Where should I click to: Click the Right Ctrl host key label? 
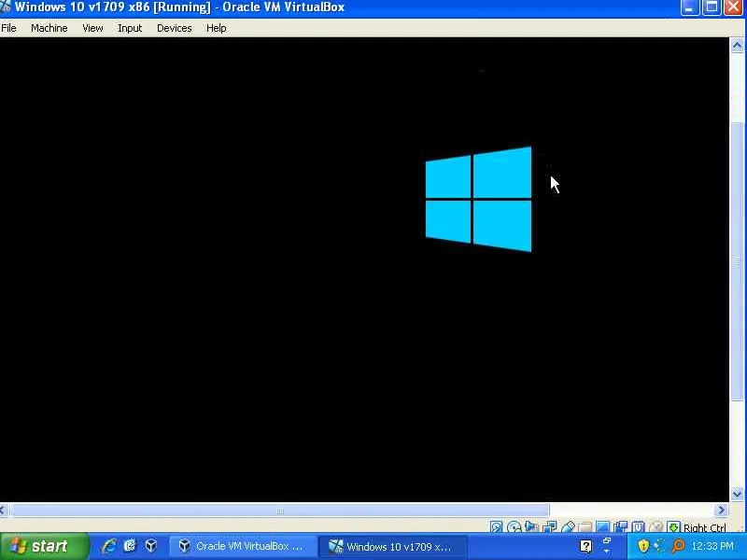[x=705, y=527]
